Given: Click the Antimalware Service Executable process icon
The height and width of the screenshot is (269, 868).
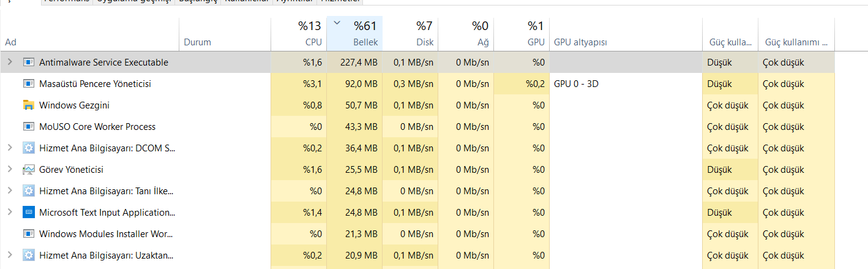Looking at the screenshot, I should (x=28, y=63).
